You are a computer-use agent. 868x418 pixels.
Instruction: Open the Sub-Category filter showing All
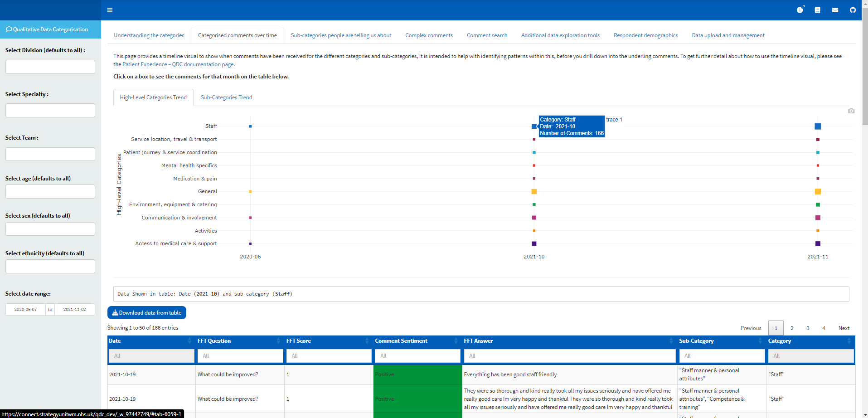[x=722, y=356]
